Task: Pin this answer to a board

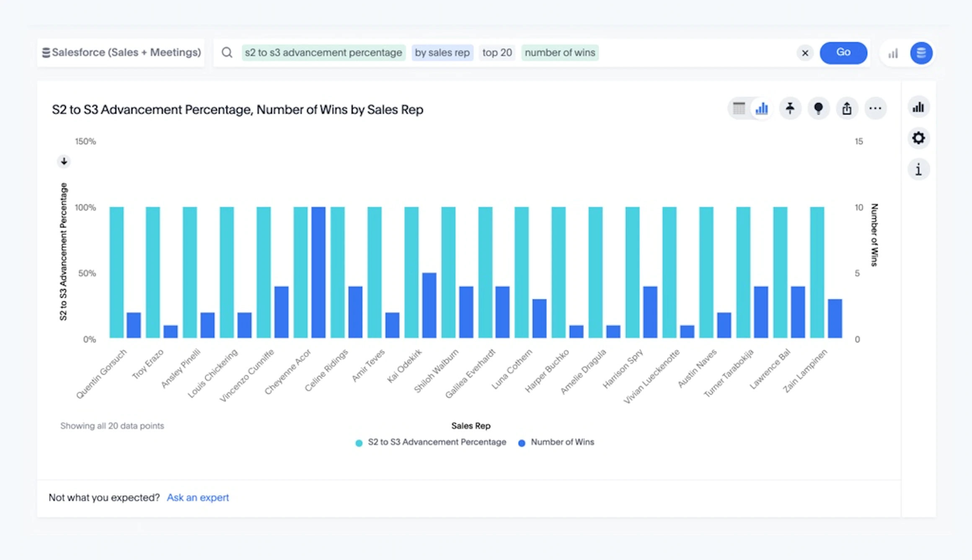Action: point(790,108)
